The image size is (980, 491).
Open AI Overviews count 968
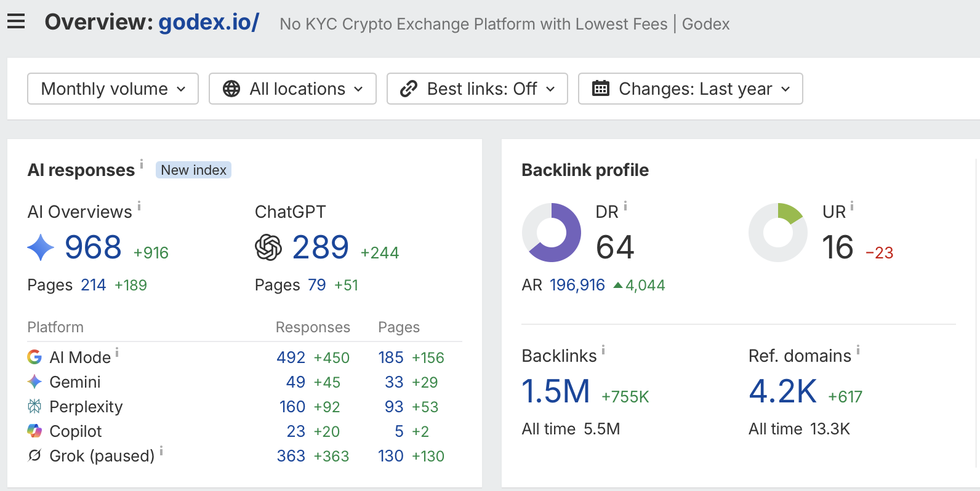click(93, 247)
